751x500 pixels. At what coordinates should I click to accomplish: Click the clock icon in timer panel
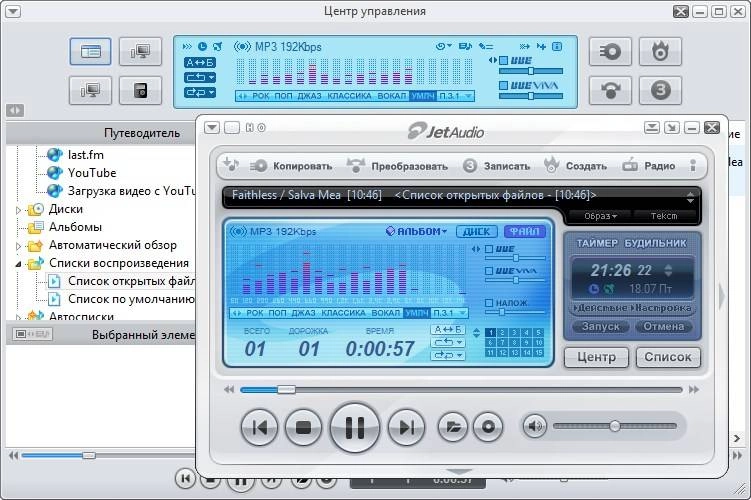593,289
